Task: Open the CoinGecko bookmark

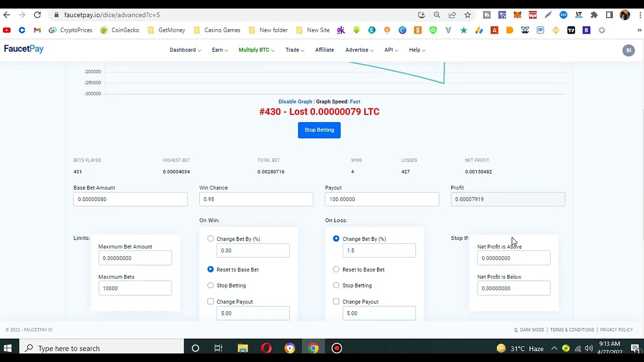Action: [x=120, y=30]
